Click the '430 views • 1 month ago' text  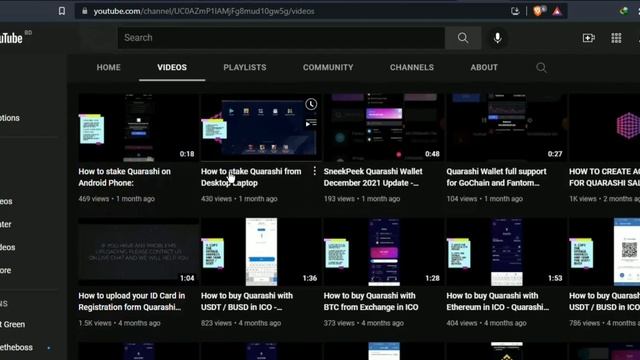click(239, 199)
